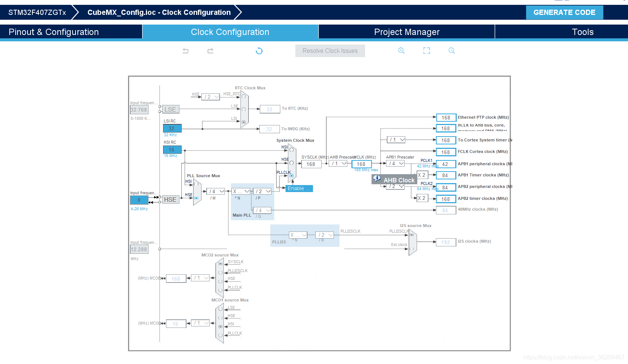Click the Ethernet PTP clock value field
Viewport: 628px width, 364px height.
446,118
